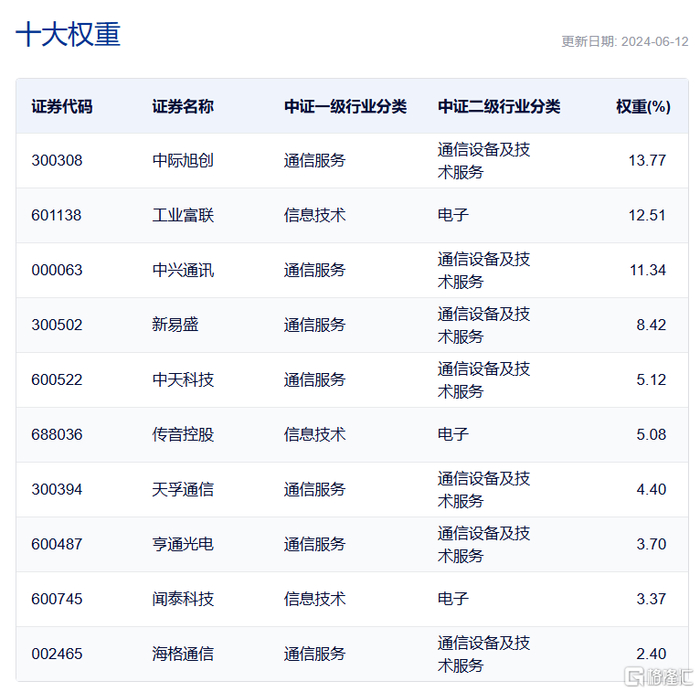700x694 pixels.
Task: Click weight value 8.42
Action: (x=651, y=324)
